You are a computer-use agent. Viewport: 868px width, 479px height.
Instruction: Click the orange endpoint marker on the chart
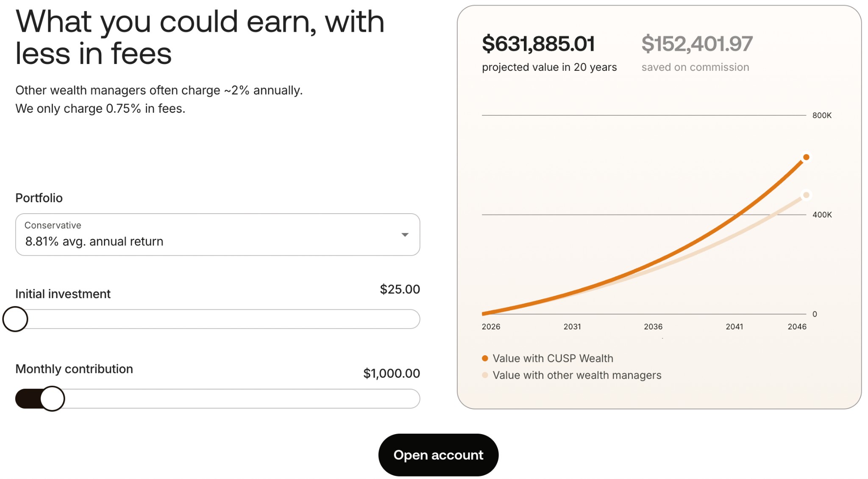806,157
